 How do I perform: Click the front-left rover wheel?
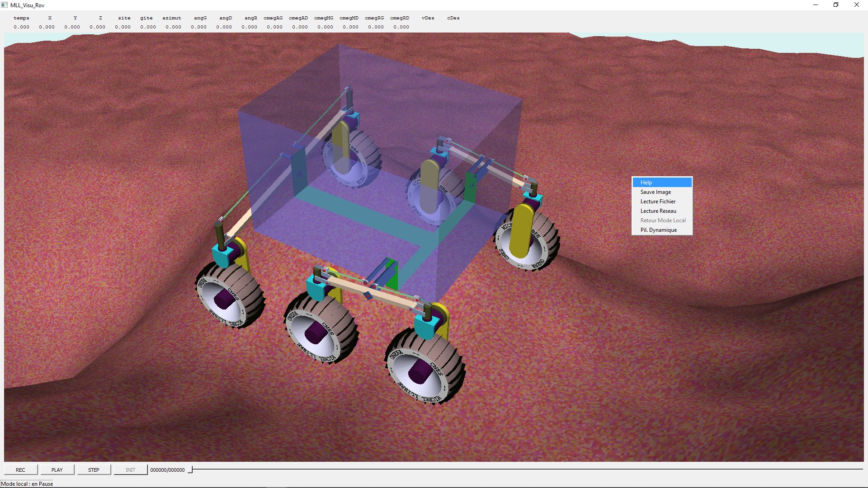click(x=228, y=296)
